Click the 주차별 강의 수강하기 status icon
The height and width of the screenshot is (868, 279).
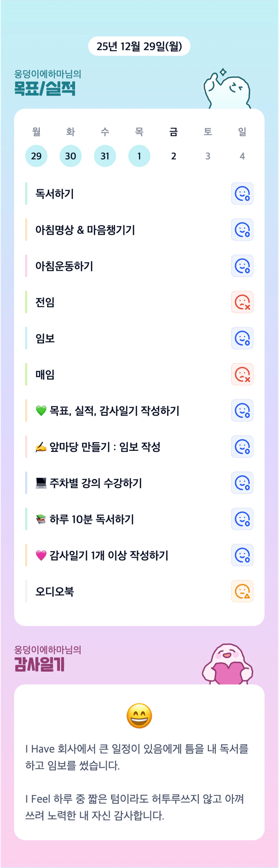(x=242, y=483)
